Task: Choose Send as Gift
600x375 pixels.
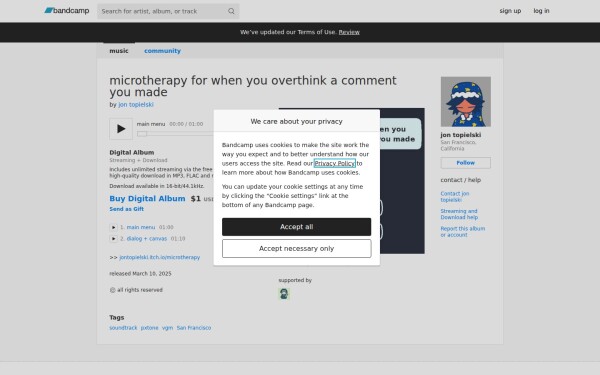Action: [127, 209]
